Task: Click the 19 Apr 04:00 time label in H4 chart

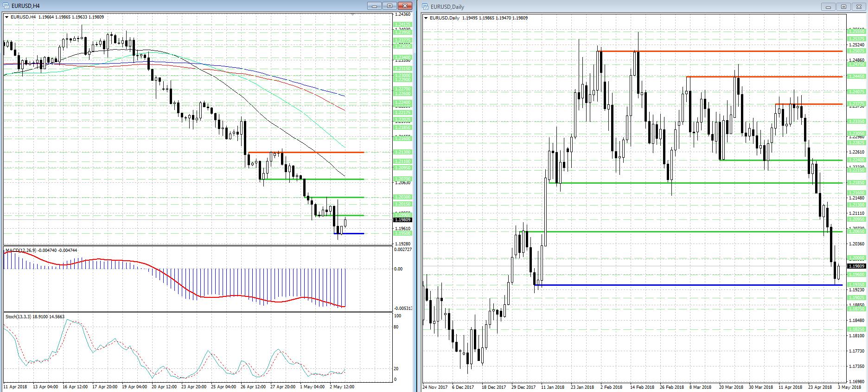Action: click(134, 387)
